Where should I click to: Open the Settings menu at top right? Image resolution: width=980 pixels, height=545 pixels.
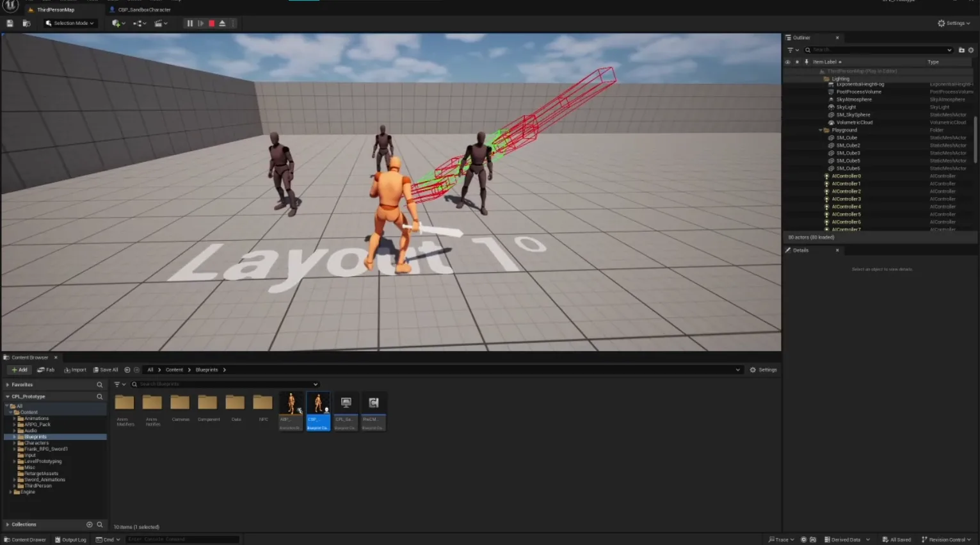[x=954, y=23]
